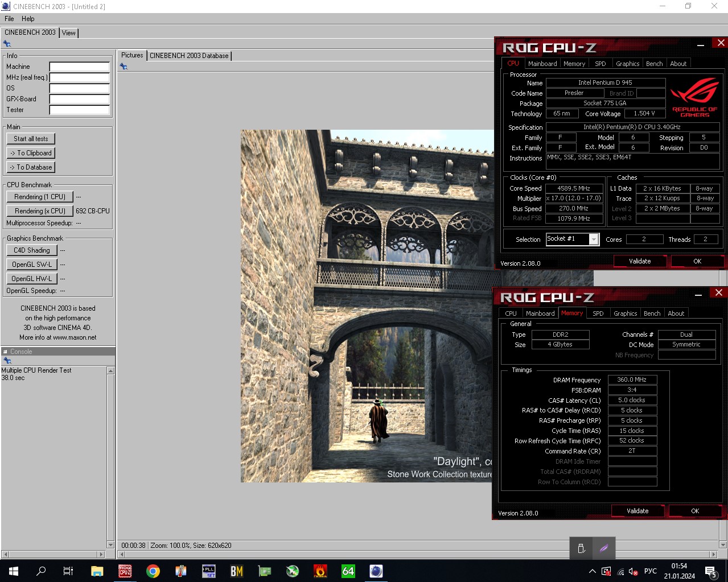Select the Pictures tab

tap(132, 55)
